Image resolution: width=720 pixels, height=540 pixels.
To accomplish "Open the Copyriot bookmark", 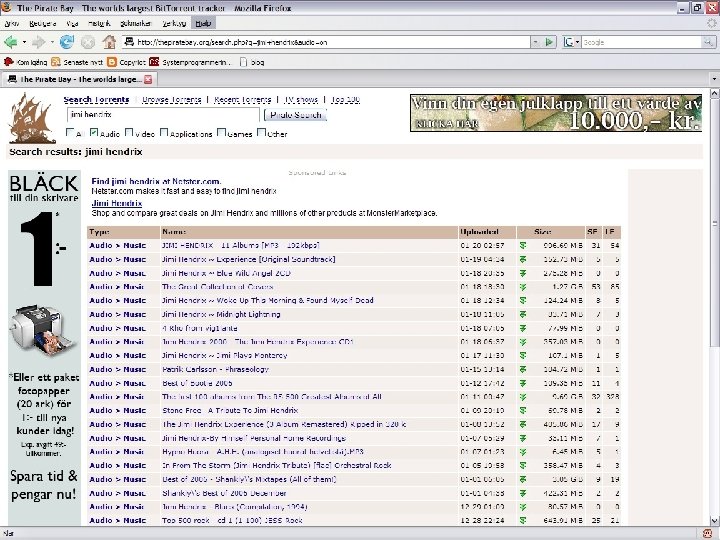I will tap(126, 62).
